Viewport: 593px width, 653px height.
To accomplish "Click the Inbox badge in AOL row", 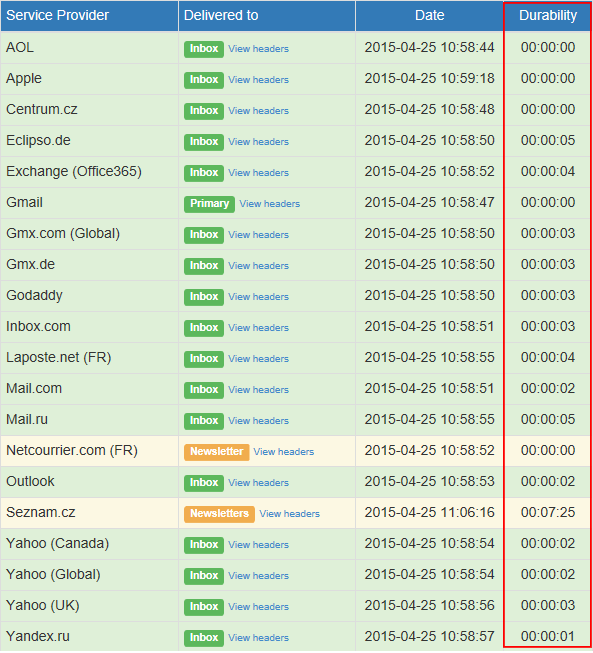I will [x=204, y=49].
